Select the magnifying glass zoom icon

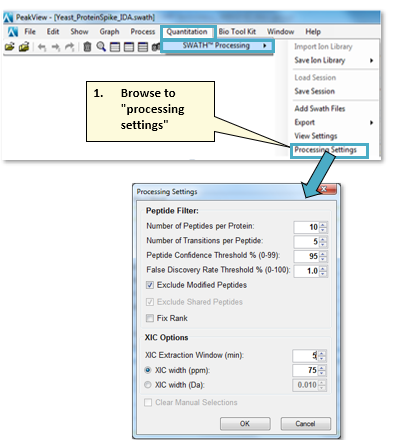tap(101, 47)
